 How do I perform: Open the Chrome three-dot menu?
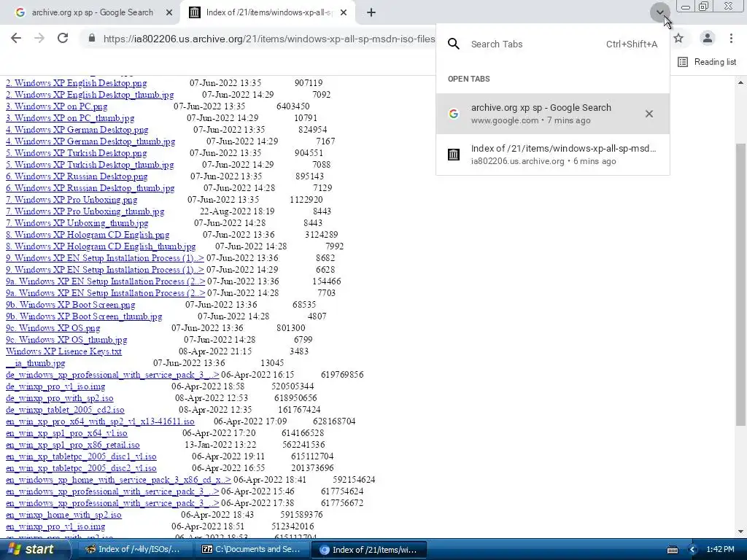point(731,38)
